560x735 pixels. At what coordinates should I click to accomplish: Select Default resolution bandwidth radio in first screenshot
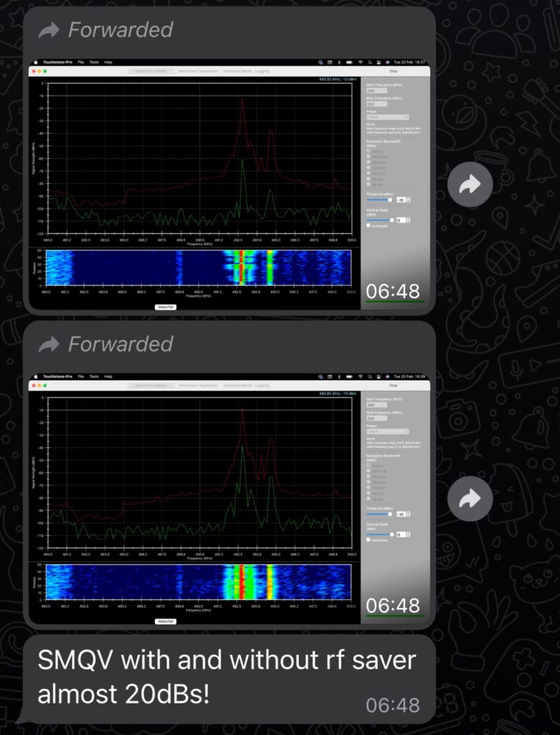[368, 151]
